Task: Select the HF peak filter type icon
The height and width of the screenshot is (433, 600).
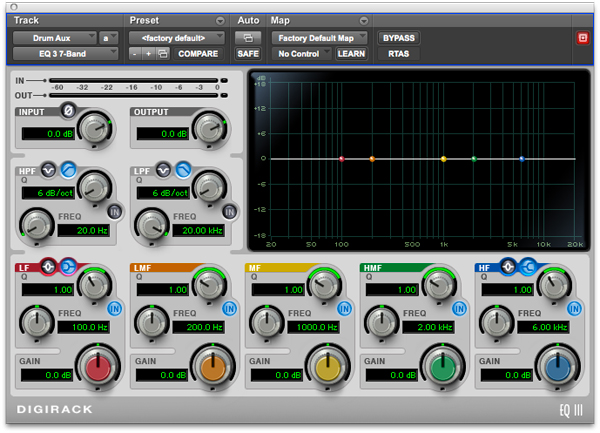Action: (x=508, y=267)
